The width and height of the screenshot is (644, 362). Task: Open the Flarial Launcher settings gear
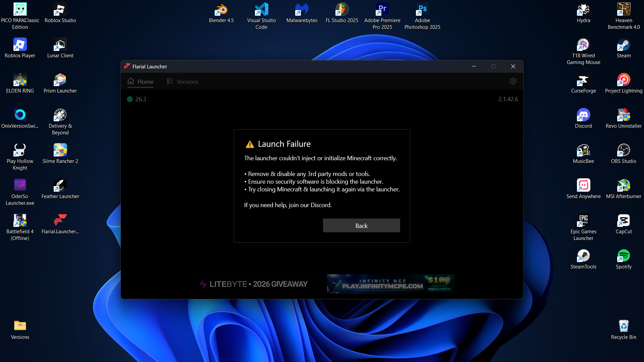click(x=513, y=81)
